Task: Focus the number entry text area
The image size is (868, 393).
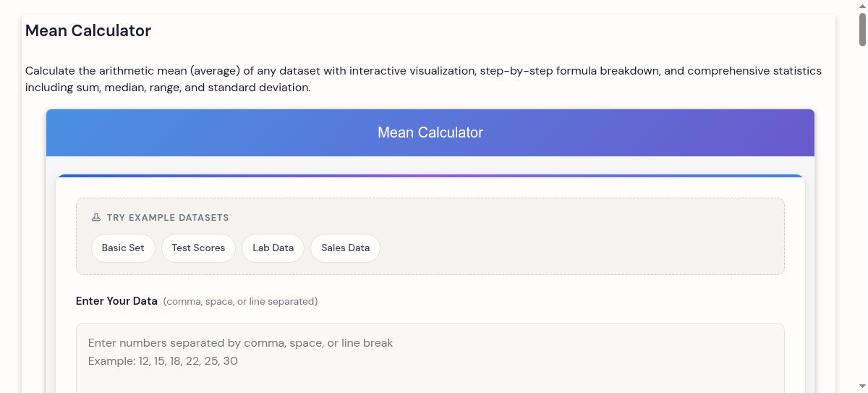Action: (430, 369)
